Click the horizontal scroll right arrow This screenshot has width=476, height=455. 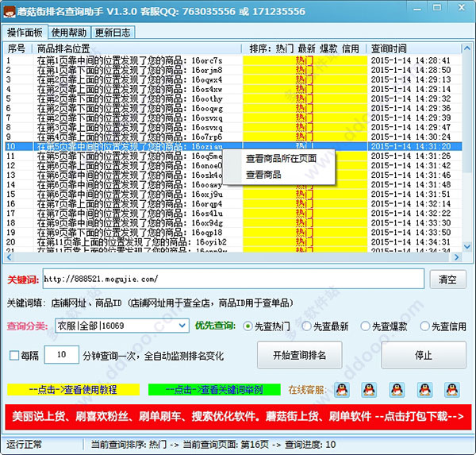pyautogui.click(x=456, y=257)
